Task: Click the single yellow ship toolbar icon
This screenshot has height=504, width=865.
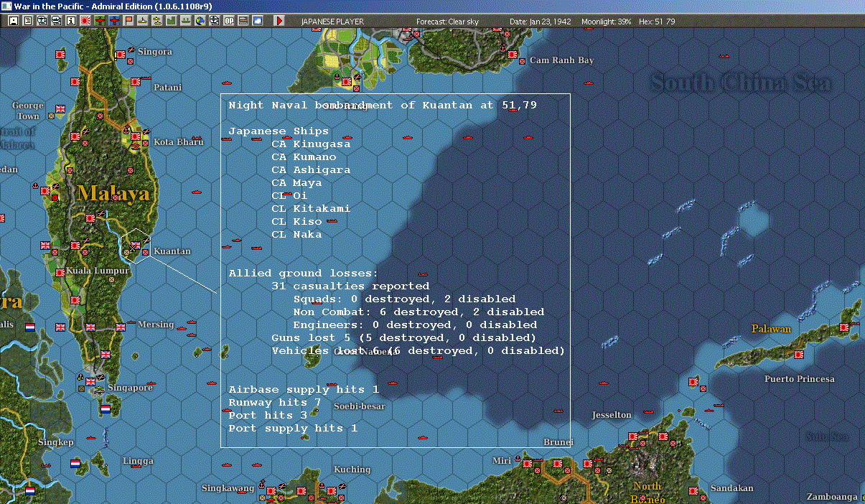Action: point(143,21)
